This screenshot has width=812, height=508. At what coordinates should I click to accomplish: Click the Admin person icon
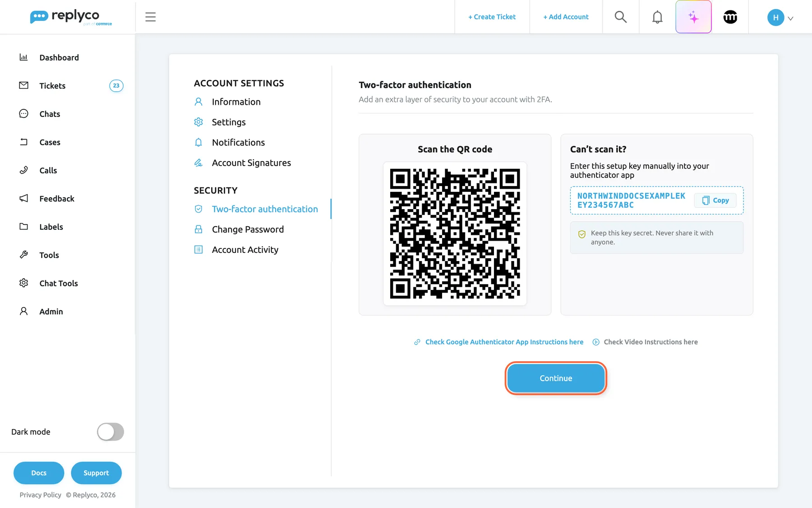pos(23,311)
